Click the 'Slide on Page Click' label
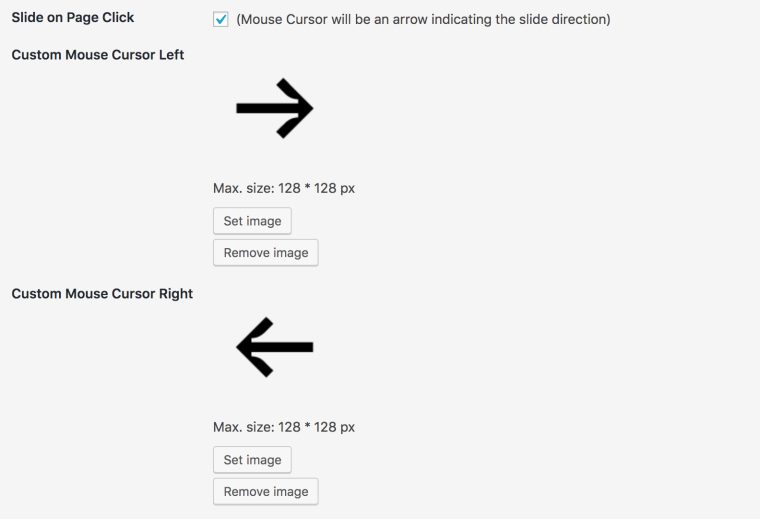Image resolution: width=760 pixels, height=519 pixels. (x=72, y=18)
